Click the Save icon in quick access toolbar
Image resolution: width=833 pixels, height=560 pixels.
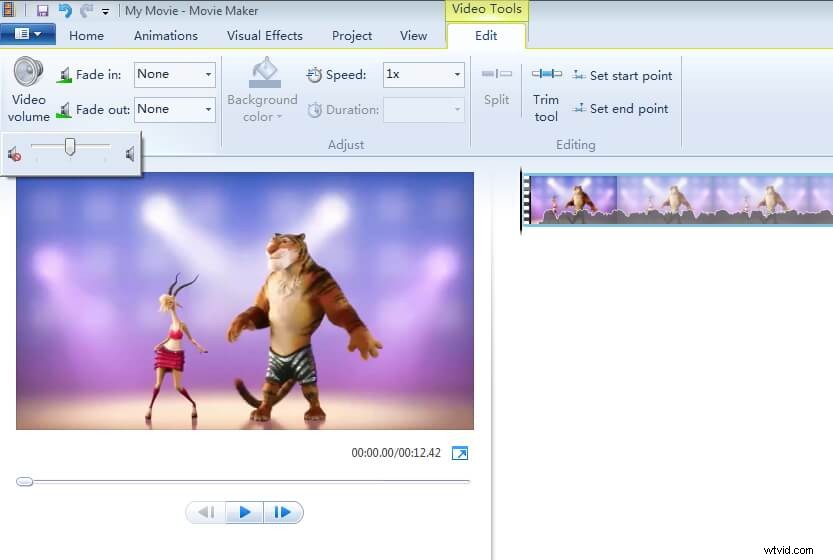click(x=42, y=11)
